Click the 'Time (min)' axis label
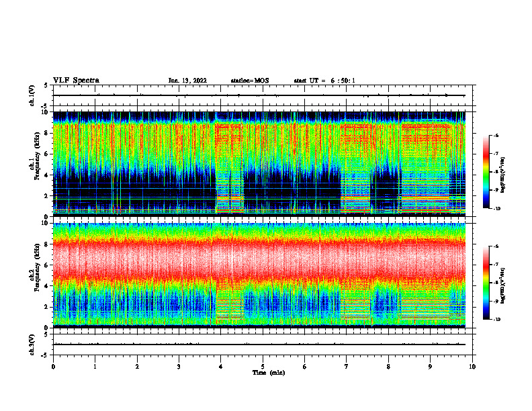This screenshot has height=411, width=532. pyautogui.click(x=269, y=373)
